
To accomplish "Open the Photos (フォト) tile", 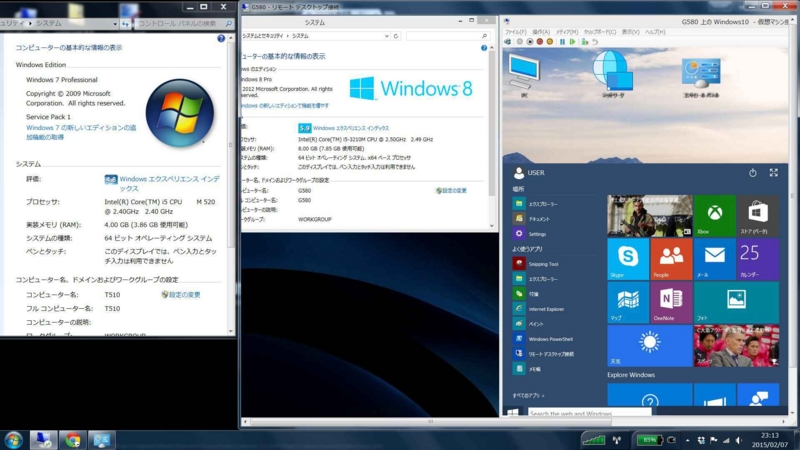I will pyautogui.click(x=736, y=302).
